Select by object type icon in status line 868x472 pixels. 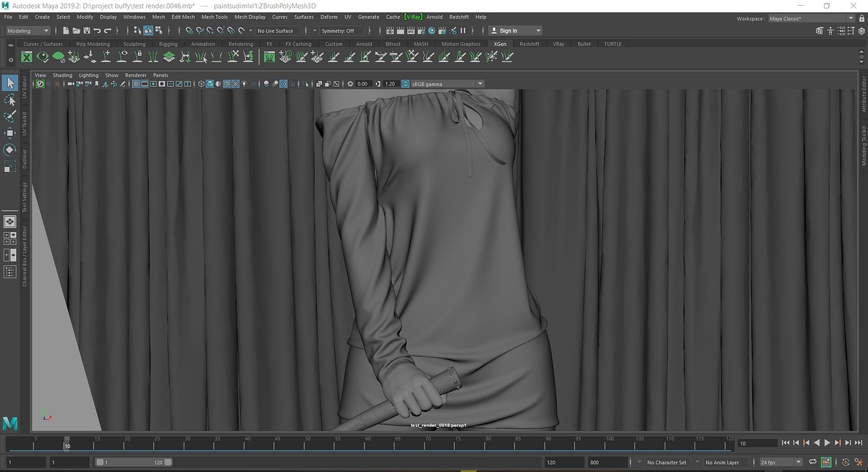148,30
